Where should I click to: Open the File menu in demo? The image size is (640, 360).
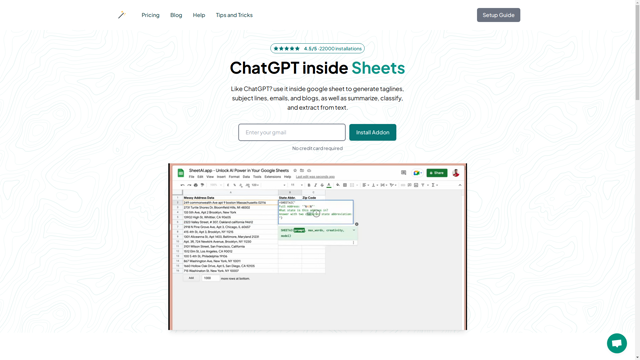pyautogui.click(x=191, y=177)
